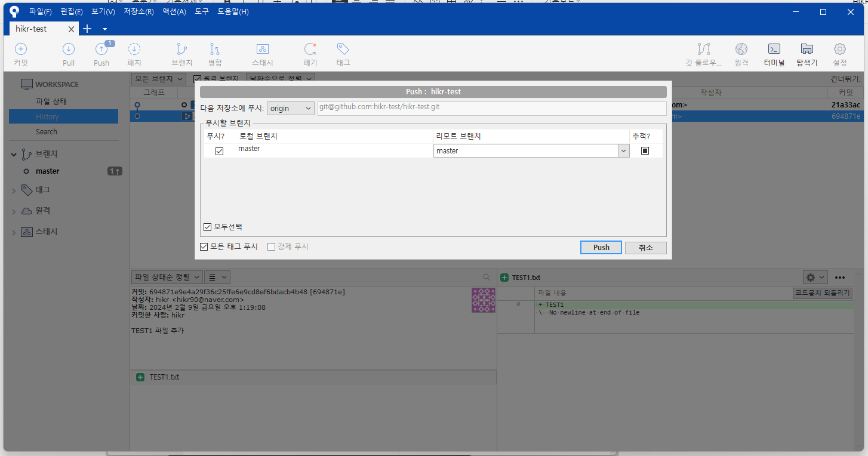Open the 날짜순으로 정렬 dropdown

pos(281,78)
